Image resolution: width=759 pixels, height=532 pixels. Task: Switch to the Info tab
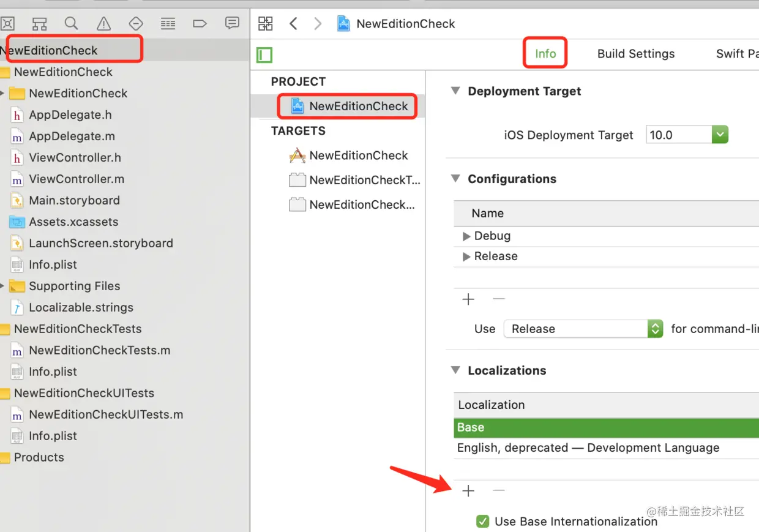(x=545, y=54)
